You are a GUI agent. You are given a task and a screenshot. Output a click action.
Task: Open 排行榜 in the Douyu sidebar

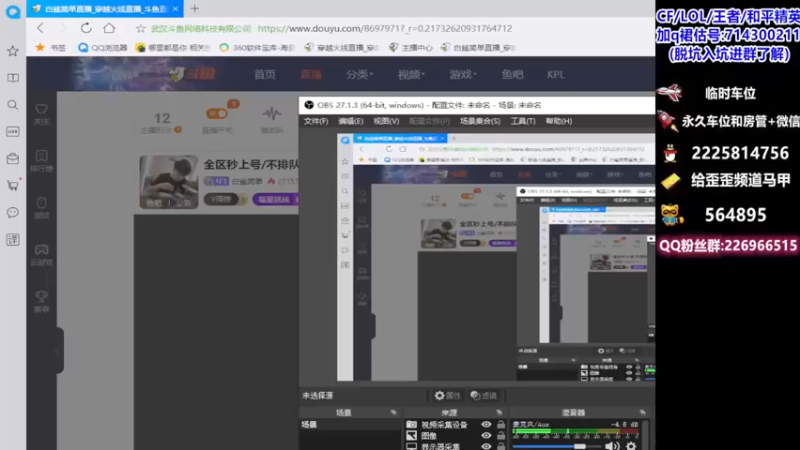click(x=41, y=161)
